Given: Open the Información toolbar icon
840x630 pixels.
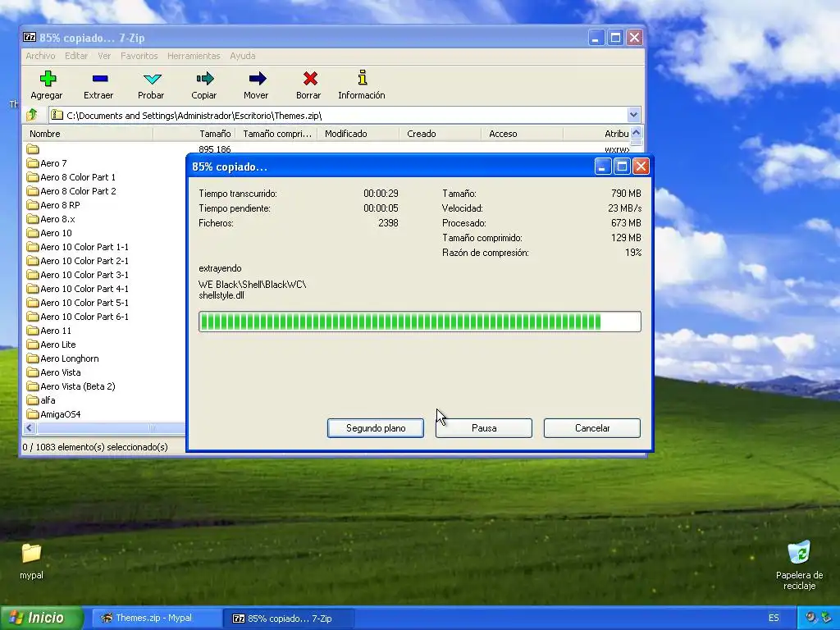Looking at the screenshot, I should 362,78.
